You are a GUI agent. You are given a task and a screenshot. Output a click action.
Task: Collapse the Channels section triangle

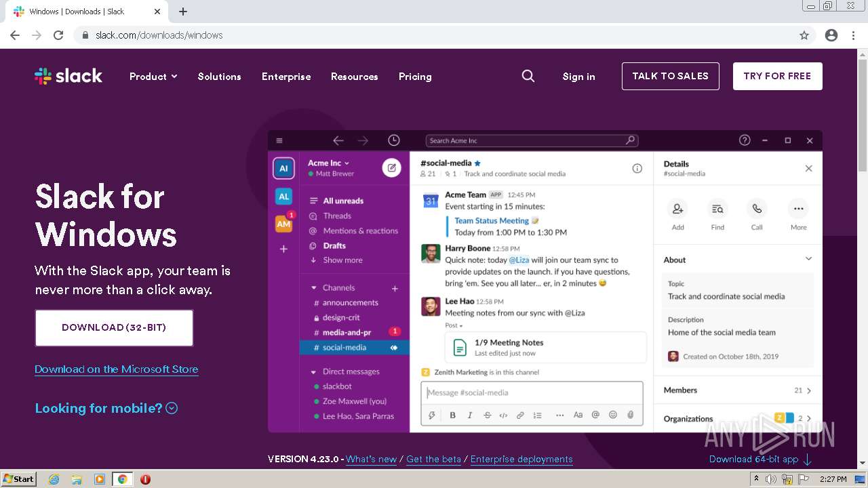(x=313, y=288)
